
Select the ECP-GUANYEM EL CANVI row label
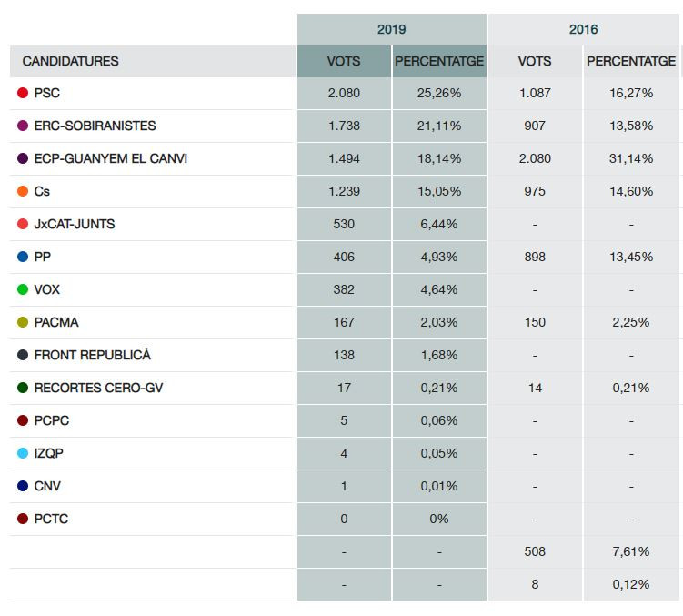(111, 158)
